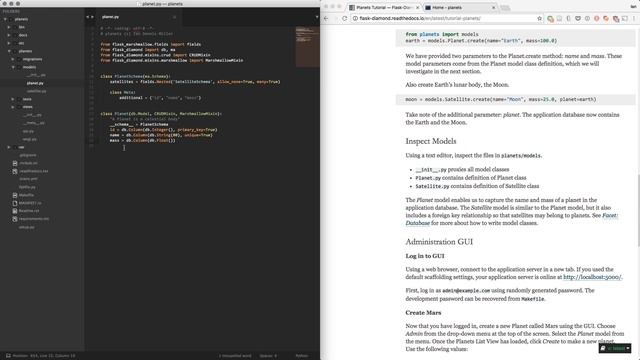
Task: Open a new browser tab
Action: (x=505, y=8)
